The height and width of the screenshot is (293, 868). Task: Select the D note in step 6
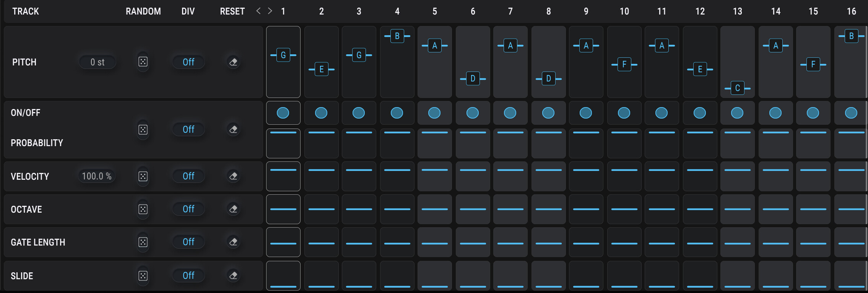click(473, 79)
